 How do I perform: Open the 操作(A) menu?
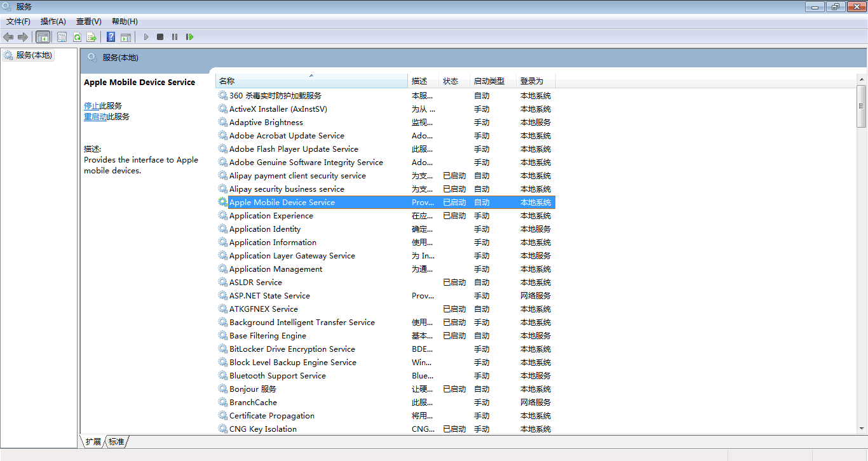(53, 22)
